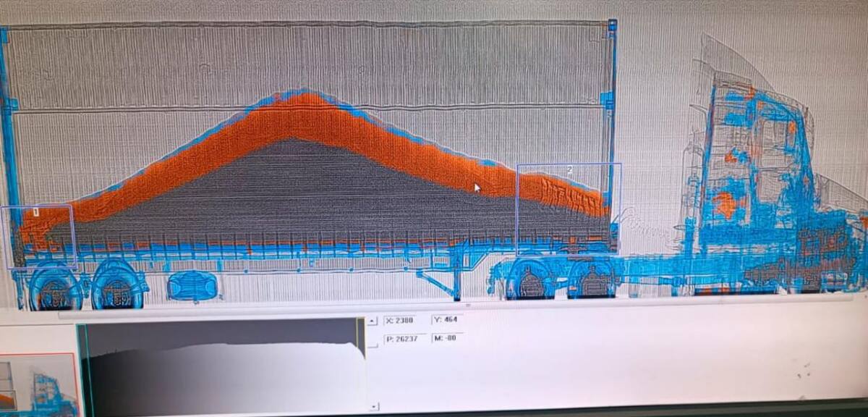Viewport: 868px width, 417px height.
Task: Click the trailer's rearmost wheel
Action: pos(54,287)
